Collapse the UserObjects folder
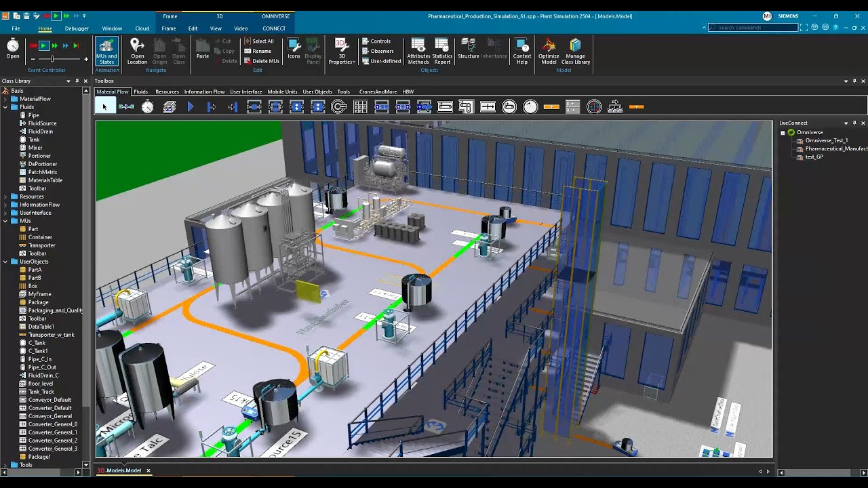 click(x=5, y=262)
